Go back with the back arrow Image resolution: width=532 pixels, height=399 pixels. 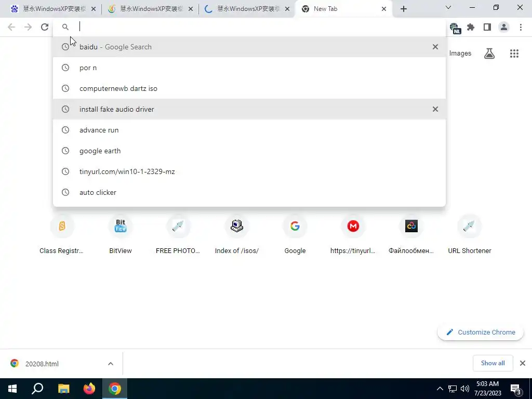(x=11, y=27)
